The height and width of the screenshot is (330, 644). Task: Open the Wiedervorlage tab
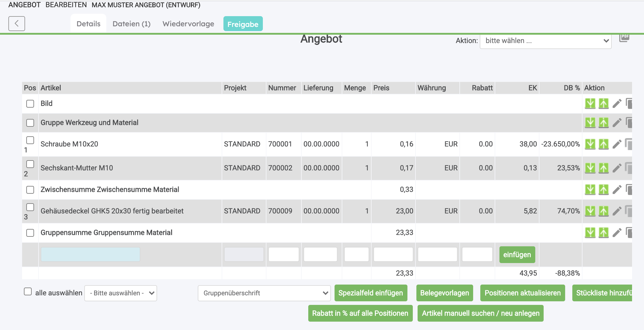coord(188,24)
